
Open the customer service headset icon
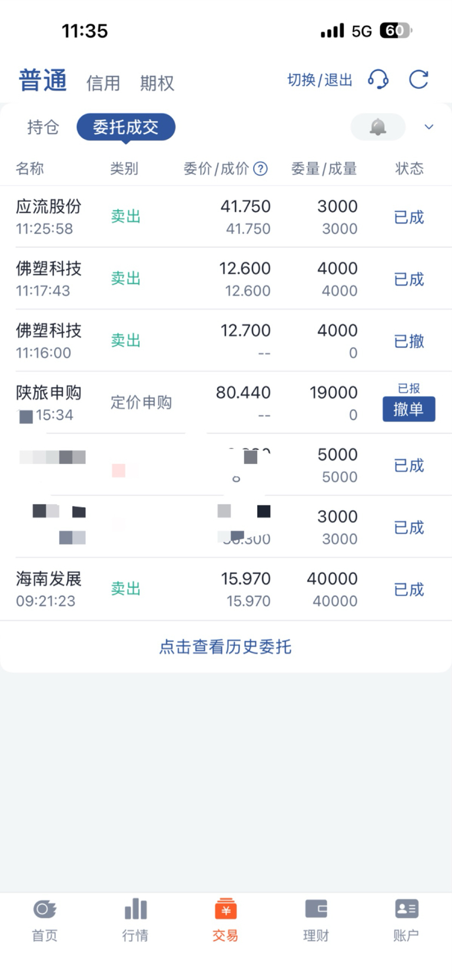click(378, 79)
